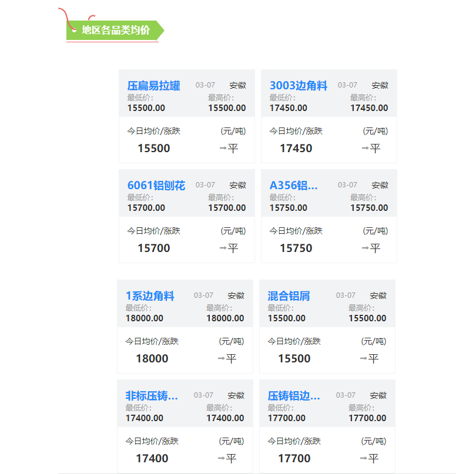Image resolution: width=476 pixels, height=474 pixels.
Task: Click the 安徽 region label in 压扁易拉罐 card
Action: coord(237,86)
